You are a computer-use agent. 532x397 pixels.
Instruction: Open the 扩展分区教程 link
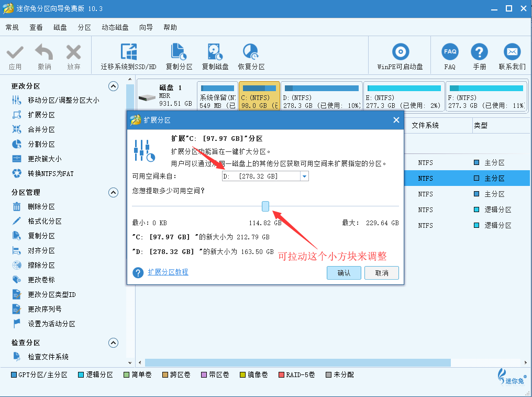pyautogui.click(x=168, y=272)
